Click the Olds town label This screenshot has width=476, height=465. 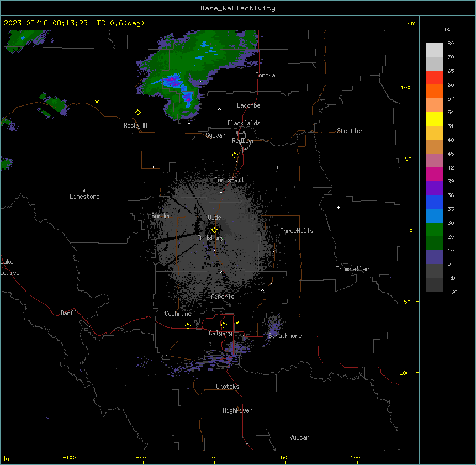click(x=214, y=218)
